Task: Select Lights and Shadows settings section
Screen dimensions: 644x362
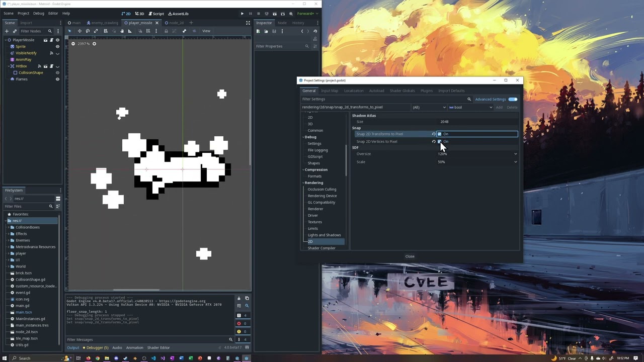Action: pos(324,235)
